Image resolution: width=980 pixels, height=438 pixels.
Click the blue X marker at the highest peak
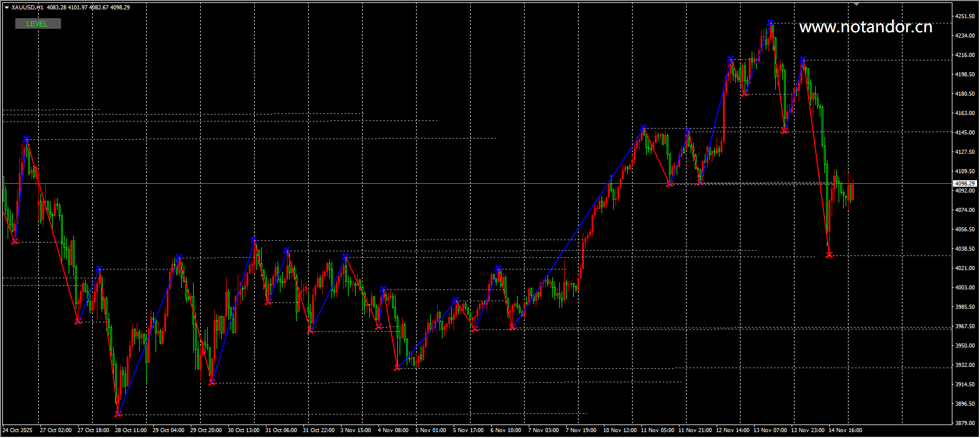pos(770,23)
